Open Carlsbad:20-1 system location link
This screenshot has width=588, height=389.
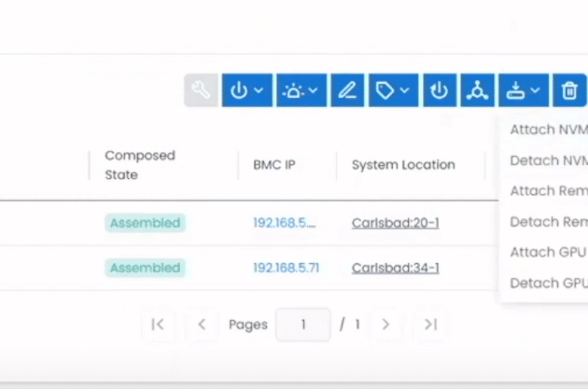395,223
